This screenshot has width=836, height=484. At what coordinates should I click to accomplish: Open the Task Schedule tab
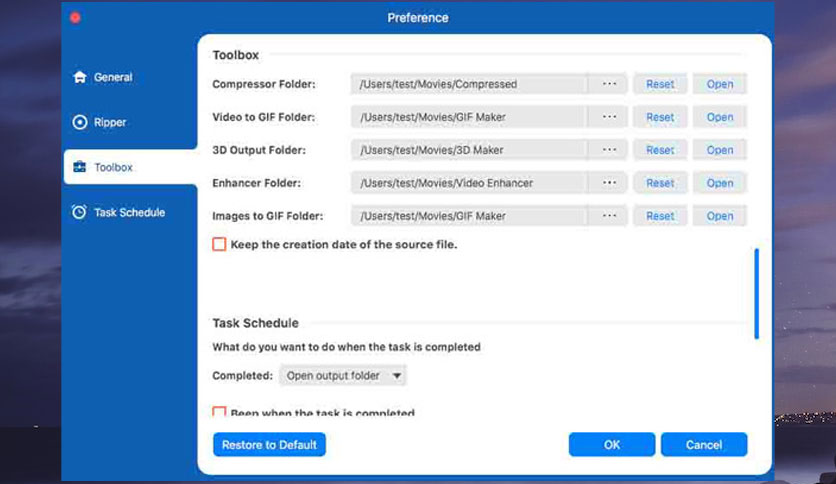130,212
